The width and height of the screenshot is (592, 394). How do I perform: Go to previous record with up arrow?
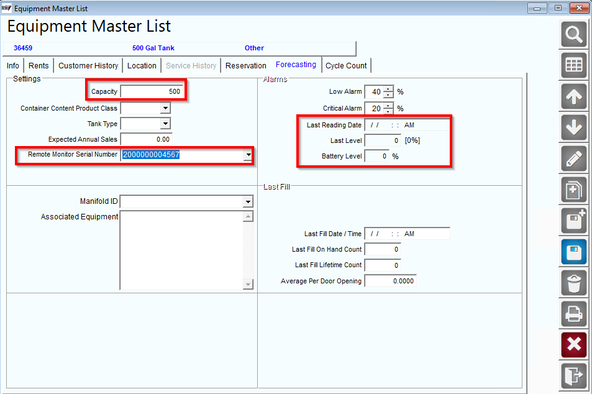[x=574, y=96]
